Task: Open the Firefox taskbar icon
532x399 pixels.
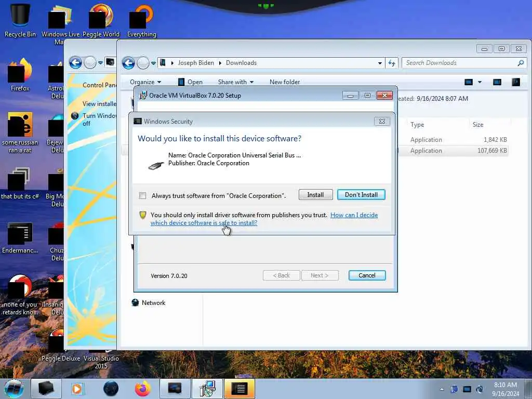Action: coord(143,389)
